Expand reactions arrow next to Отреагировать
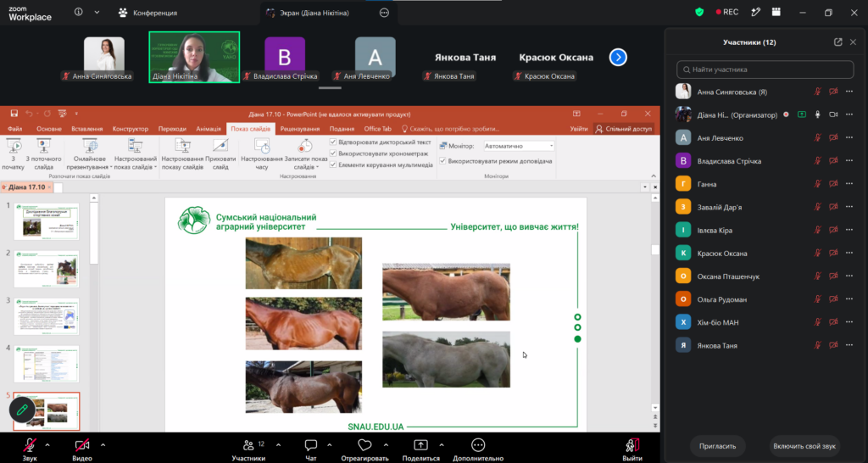 click(386, 444)
